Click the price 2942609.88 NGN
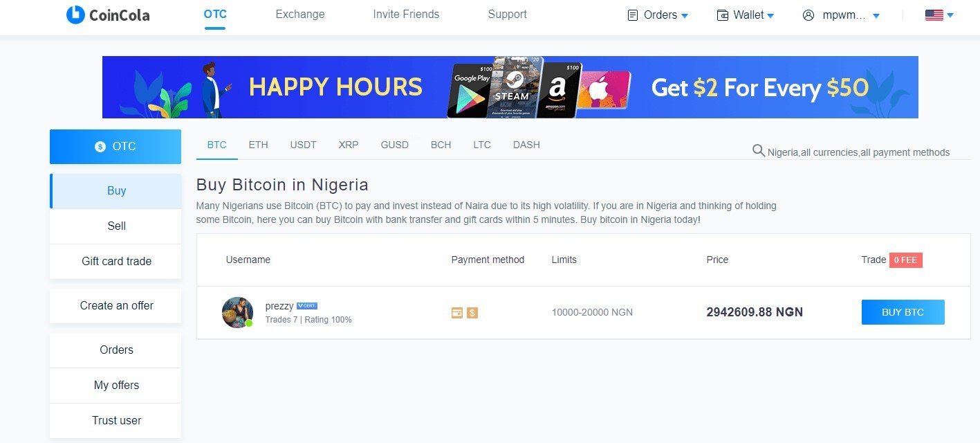 755,312
